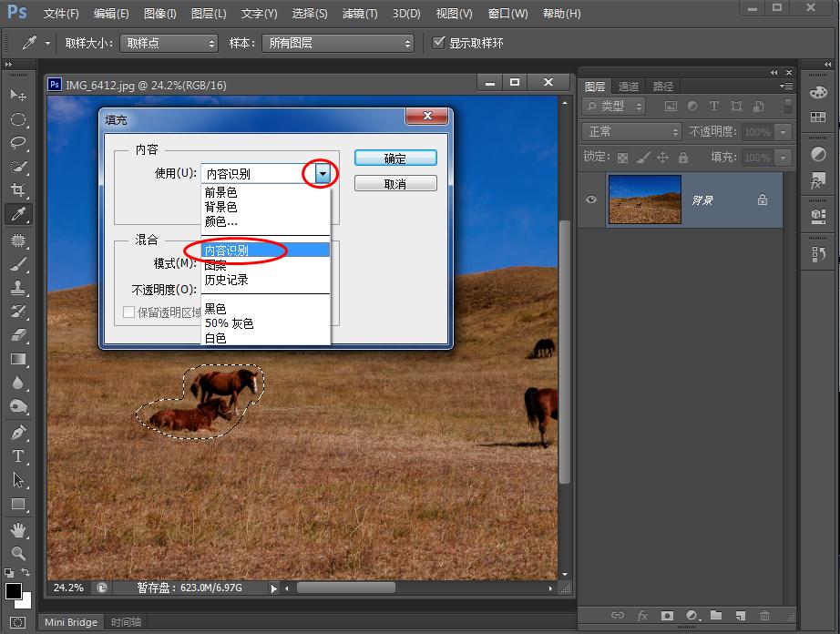
Task: Select the Pen tool
Action: click(18, 432)
